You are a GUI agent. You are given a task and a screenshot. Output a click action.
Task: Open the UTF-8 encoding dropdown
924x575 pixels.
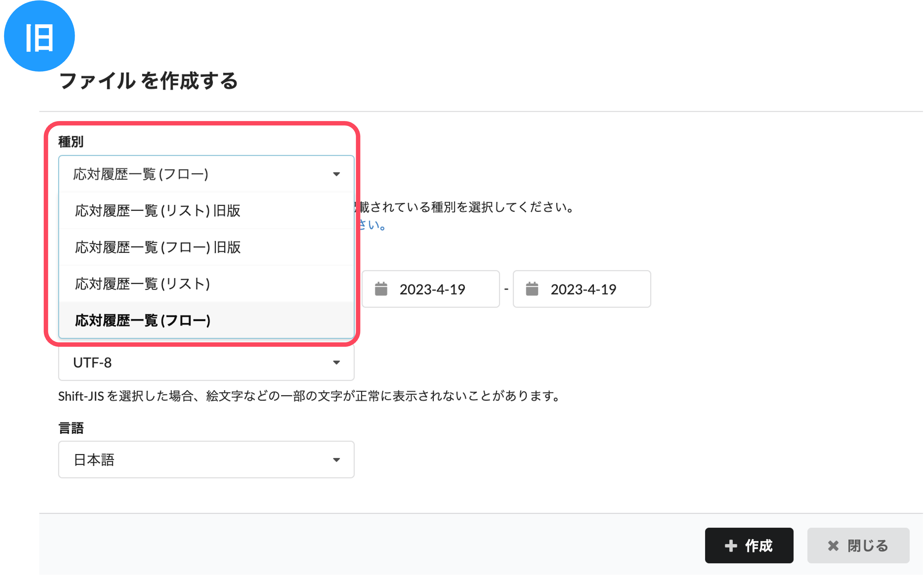(206, 363)
